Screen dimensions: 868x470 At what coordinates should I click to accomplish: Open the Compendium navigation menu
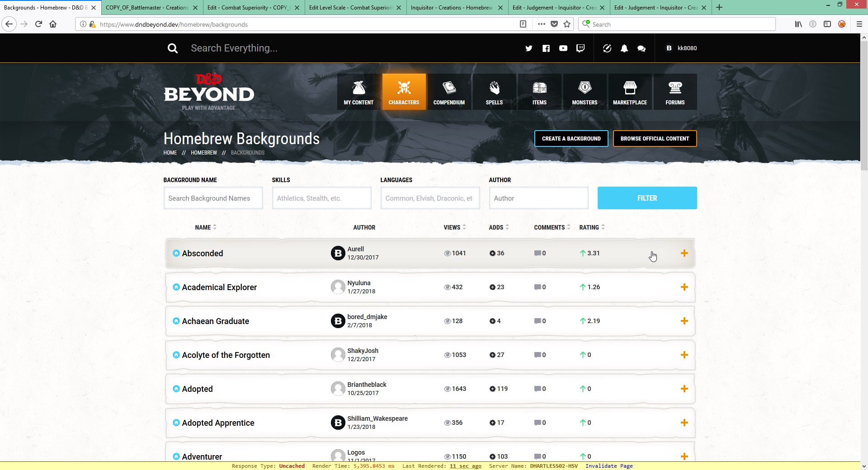[449, 92]
